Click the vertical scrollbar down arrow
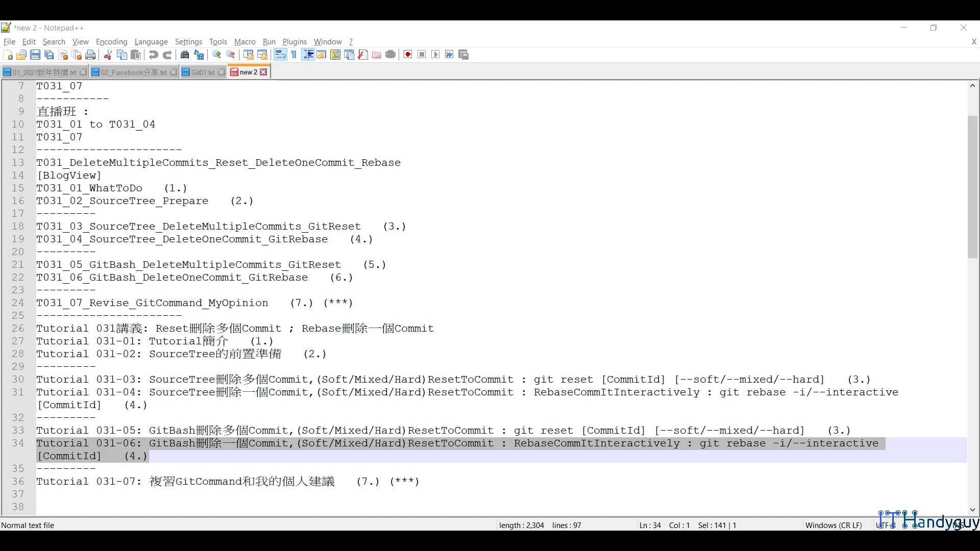This screenshot has height=551, width=980. 972,510
